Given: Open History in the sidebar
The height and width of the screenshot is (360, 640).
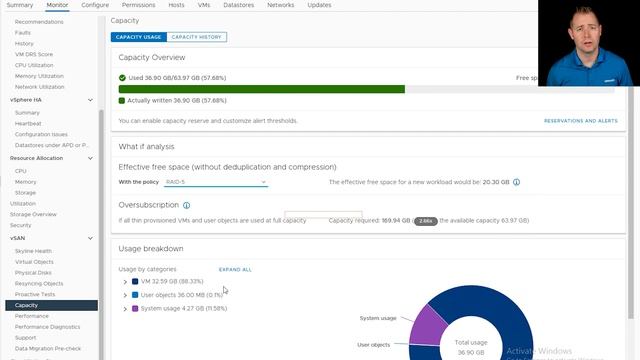Looking at the screenshot, I should (x=24, y=44).
